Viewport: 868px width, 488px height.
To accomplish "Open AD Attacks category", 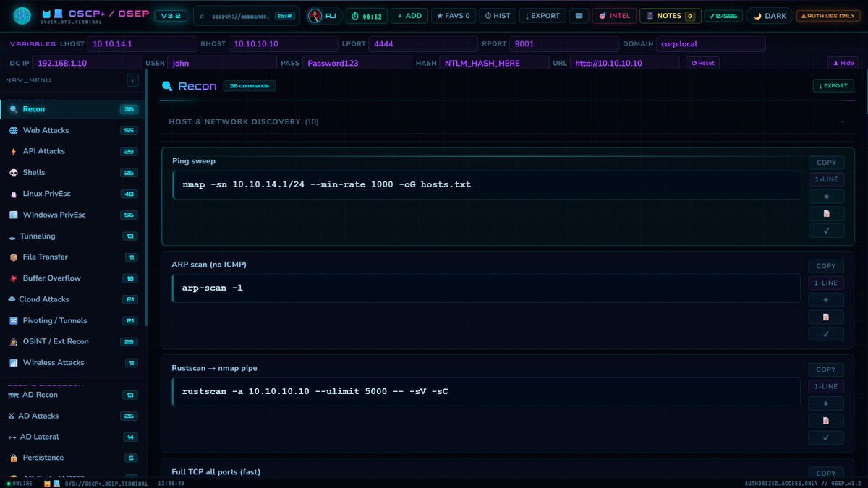I will (x=72, y=416).
